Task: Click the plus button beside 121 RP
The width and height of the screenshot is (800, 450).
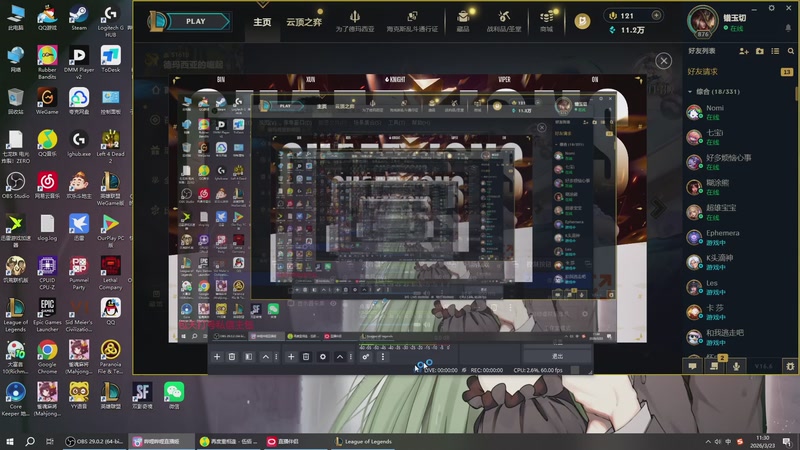Action: [656, 15]
